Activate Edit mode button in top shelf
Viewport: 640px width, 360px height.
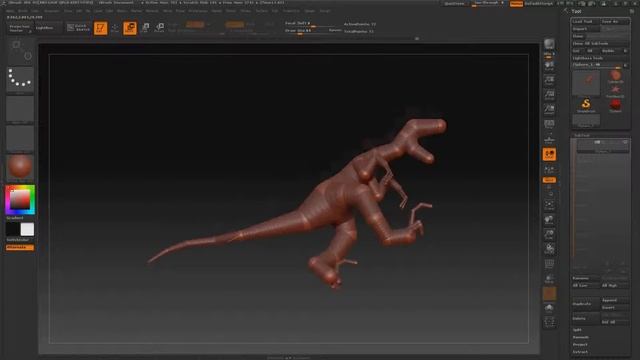tap(100, 28)
